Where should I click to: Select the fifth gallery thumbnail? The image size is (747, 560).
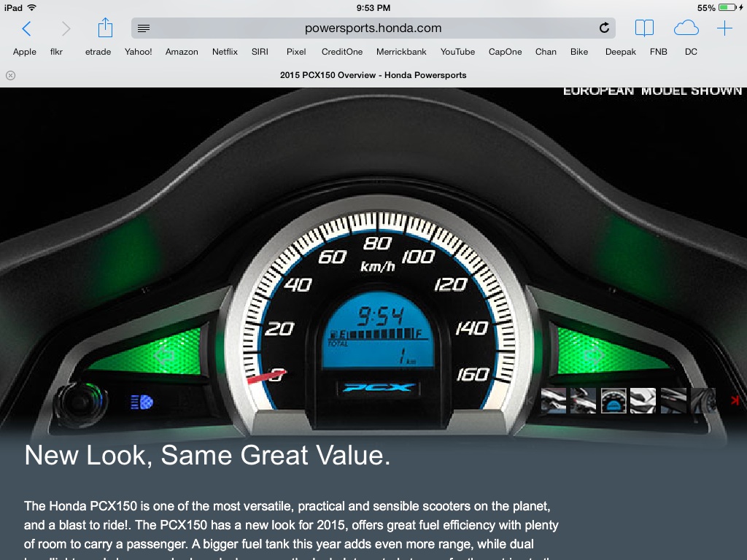(673, 400)
